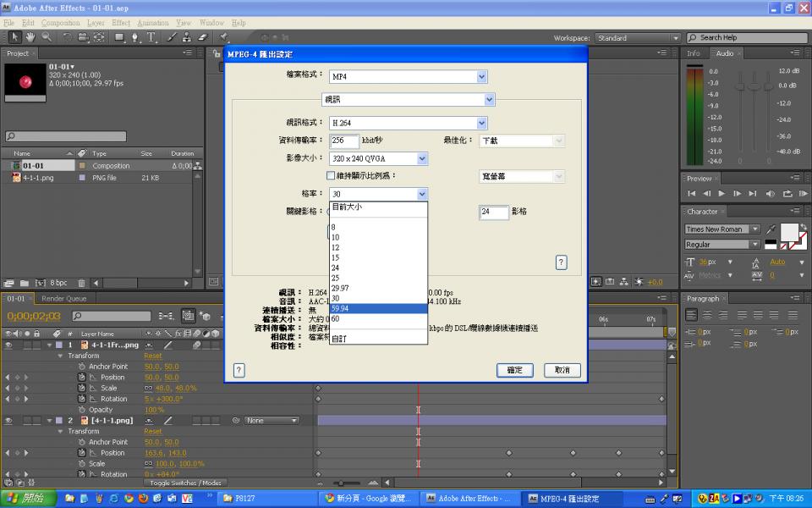Open the 檔案格式 MP4 dropdown
Viewport: 812px width, 508px height.
click(x=481, y=76)
